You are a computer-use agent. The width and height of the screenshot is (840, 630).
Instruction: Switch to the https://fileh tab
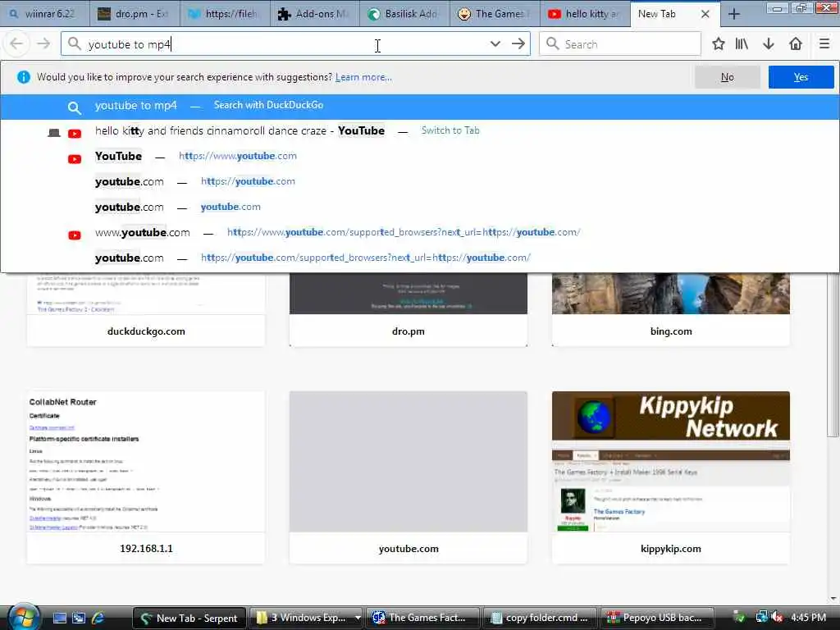pos(225,14)
